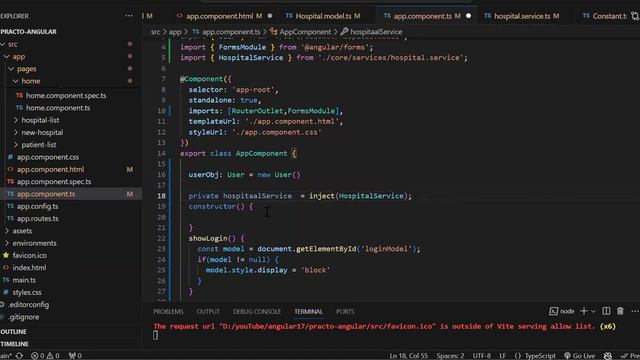Click line number 18 in the gutter

[161, 196]
